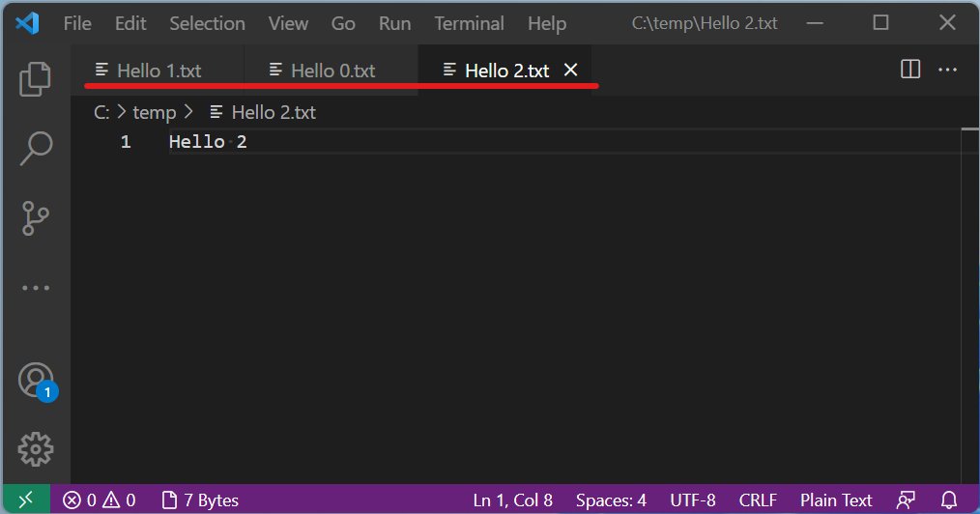Viewport: 980px width, 514px height.
Task: Open the Search view in activity bar
Action: point(36,149)
